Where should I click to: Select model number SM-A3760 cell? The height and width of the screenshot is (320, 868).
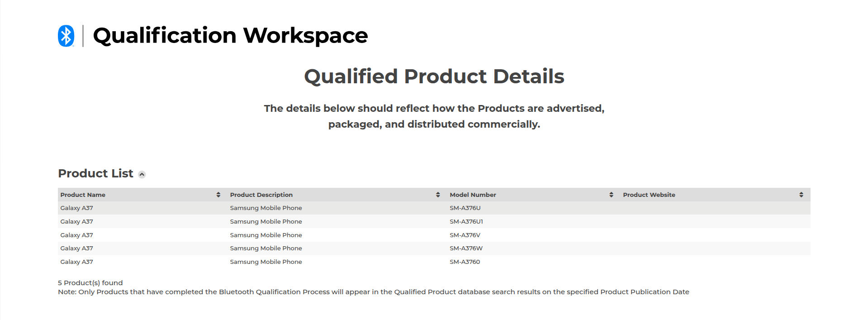(465, 262)
